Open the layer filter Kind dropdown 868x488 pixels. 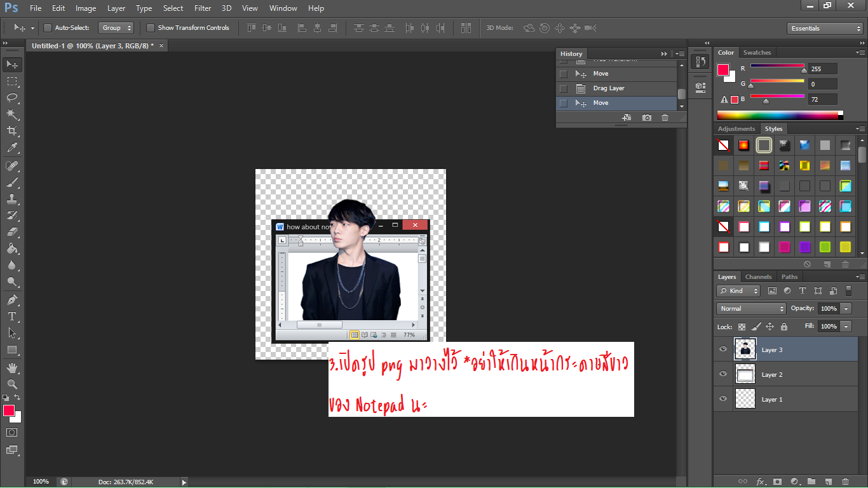pos(738,291)
